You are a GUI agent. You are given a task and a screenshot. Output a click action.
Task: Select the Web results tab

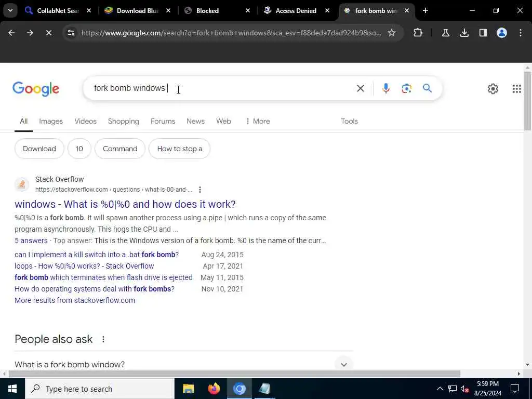223,122
